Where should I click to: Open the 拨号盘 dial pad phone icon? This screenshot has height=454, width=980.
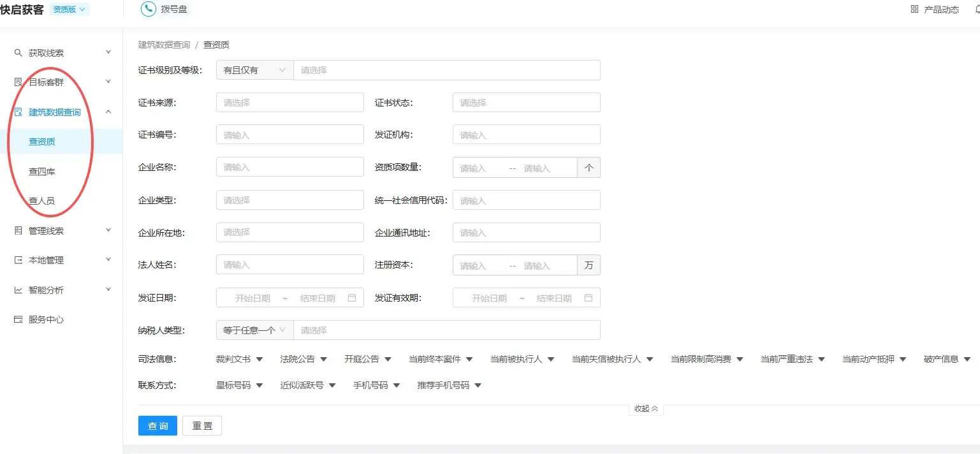[x=148, y=9]
